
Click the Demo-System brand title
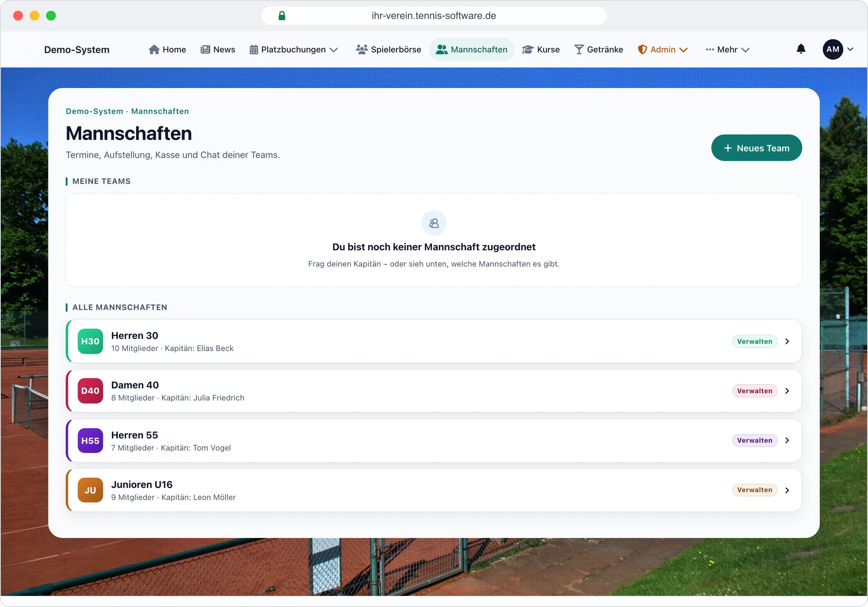coord(77,50)
